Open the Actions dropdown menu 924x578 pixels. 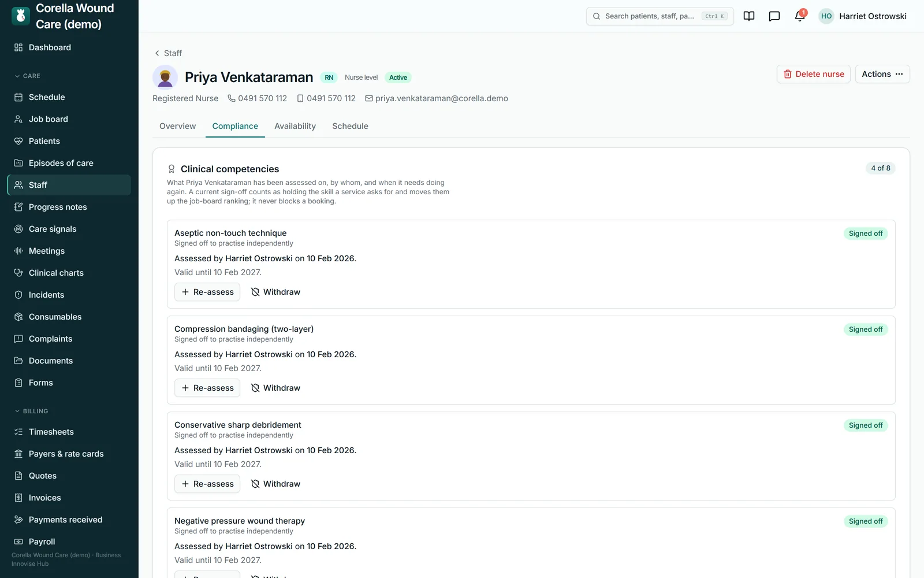[x=882, y=74]
